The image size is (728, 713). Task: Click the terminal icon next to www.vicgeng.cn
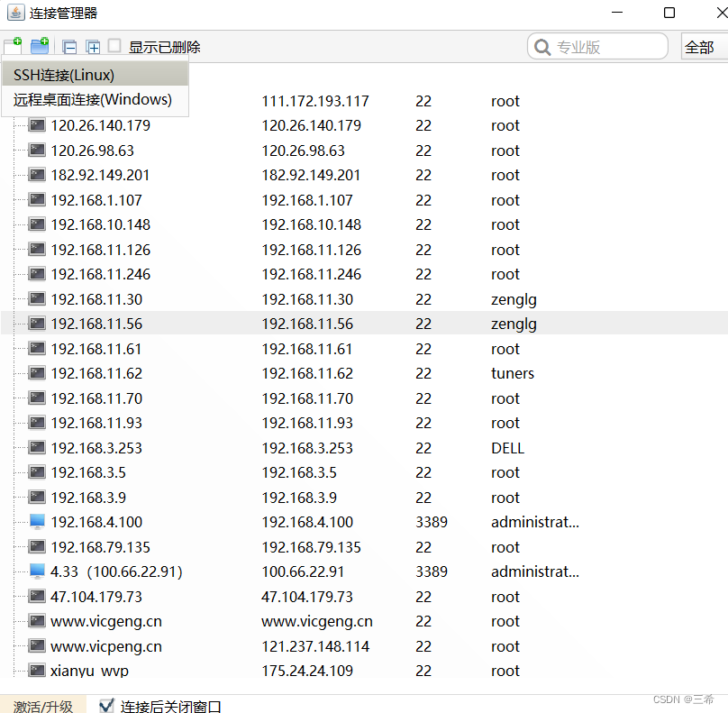(x=36, y=620)
